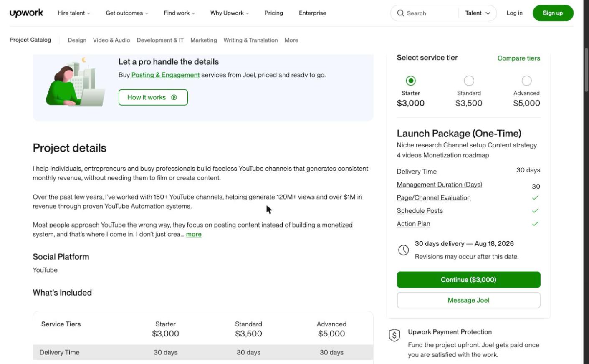Open the Video & Audio category
The height and width of the screenshot is (364, 589).
tap(111, 40)
